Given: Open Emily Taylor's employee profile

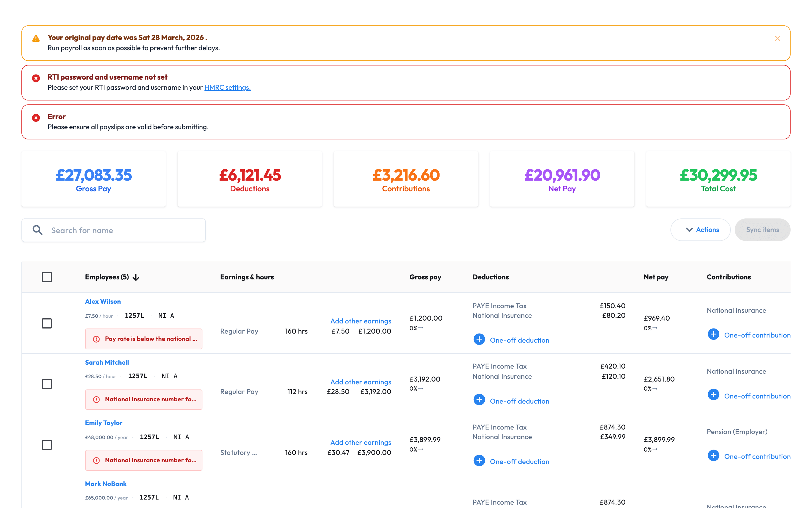Looking at the screenshot, I should point(103,423).
